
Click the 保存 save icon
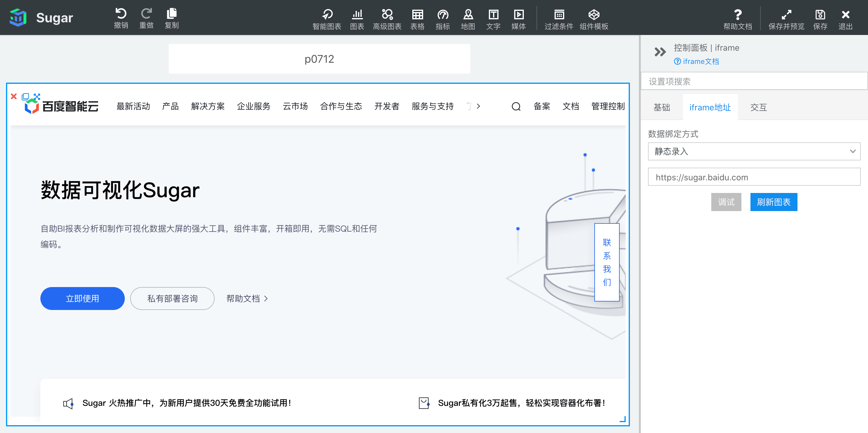click(x=820, y=19)
